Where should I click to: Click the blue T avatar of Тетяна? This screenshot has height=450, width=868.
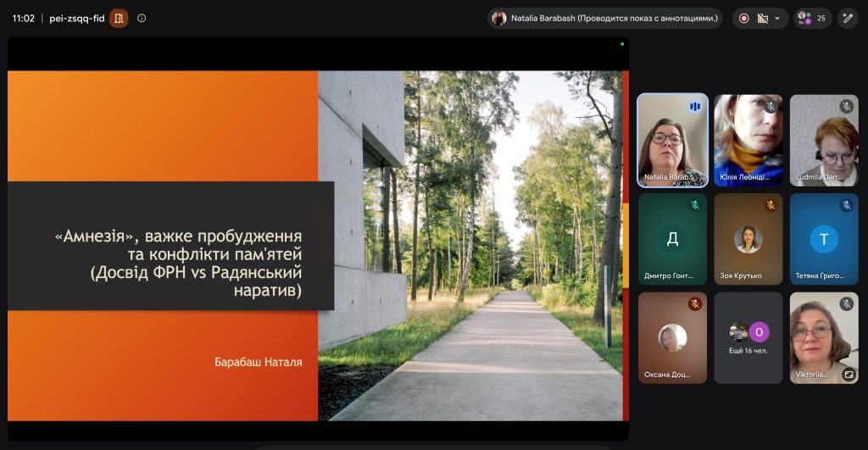(x=824, y=240)
